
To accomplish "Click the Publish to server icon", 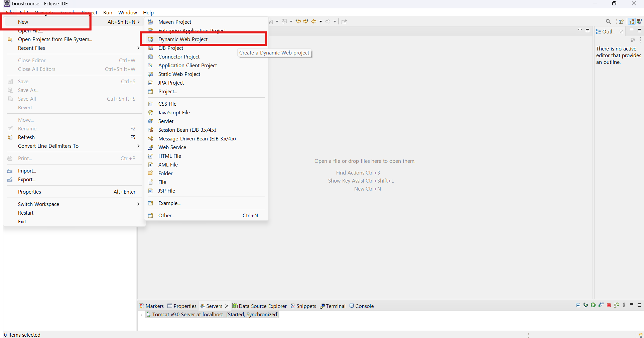I will pyautogui.click(x=617, y=305).
